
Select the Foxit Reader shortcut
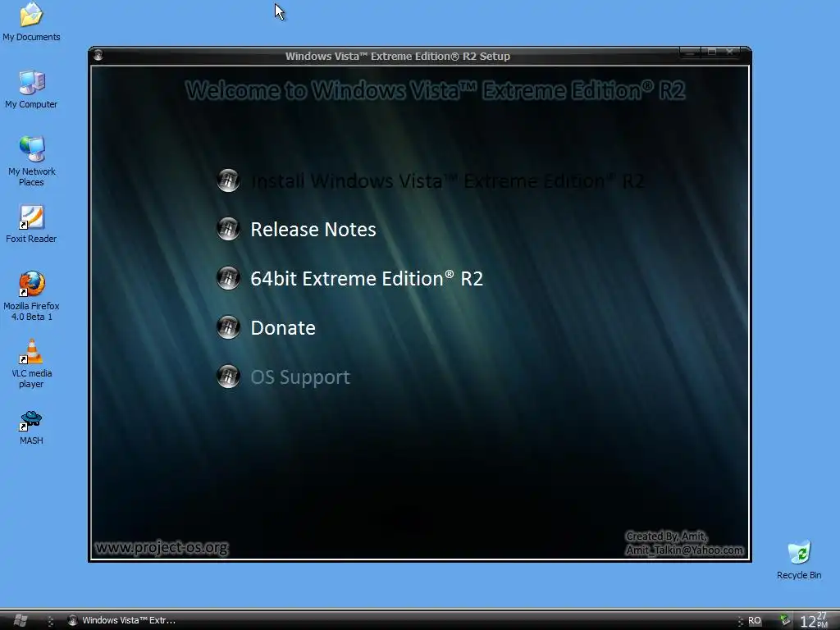31,224
